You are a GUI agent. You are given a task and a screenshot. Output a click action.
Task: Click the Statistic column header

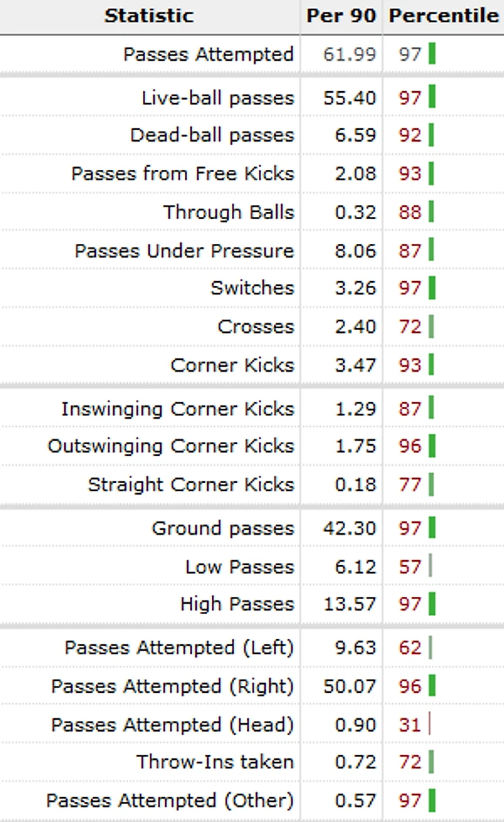click(x=149, y=16)
